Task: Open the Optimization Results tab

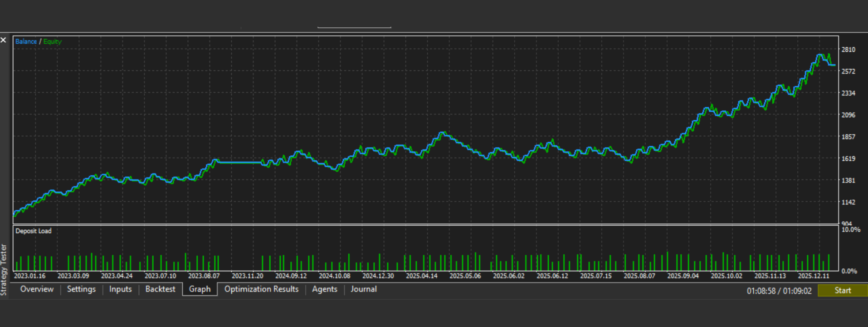Action: [x=261, y=289]
